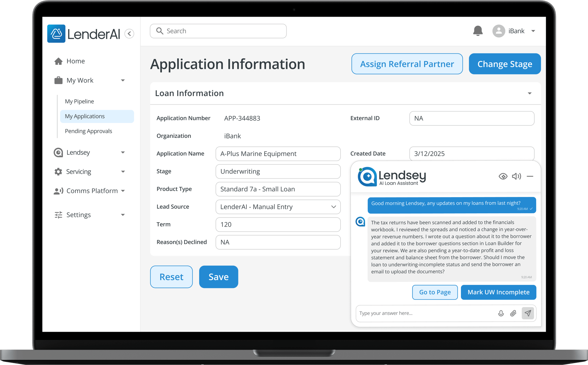The height and width of the screenshot is (365, 588).
Task: Click the Search input field
Action: [218, 31]
